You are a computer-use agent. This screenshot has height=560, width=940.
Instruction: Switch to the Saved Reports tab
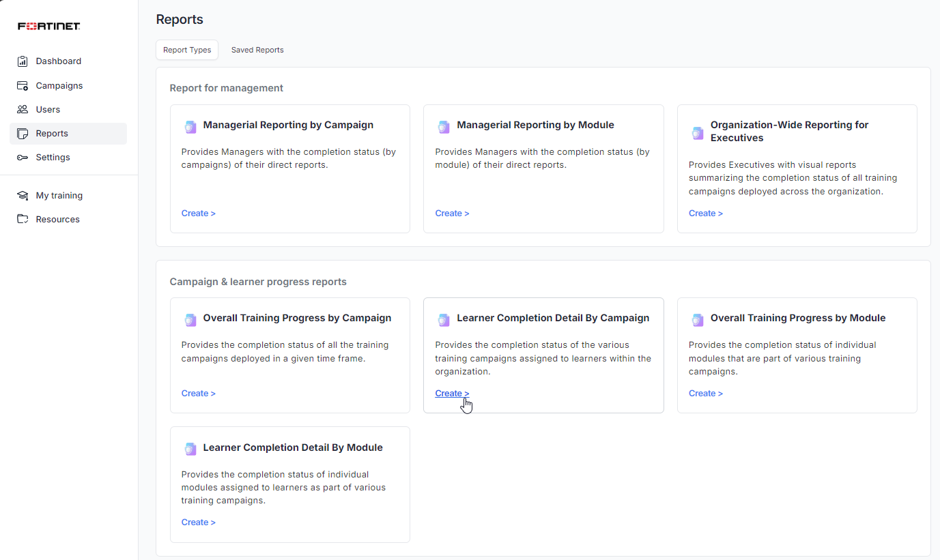(x=257, y=50)
